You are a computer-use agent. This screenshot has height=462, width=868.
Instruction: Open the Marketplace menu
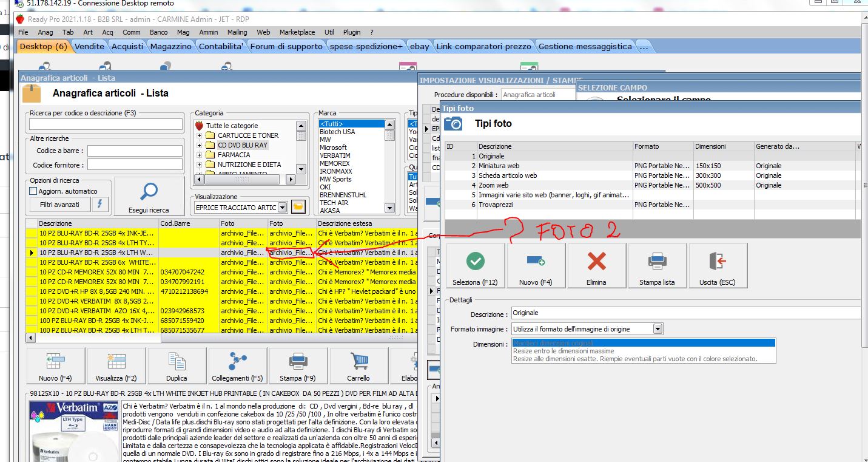297,32
